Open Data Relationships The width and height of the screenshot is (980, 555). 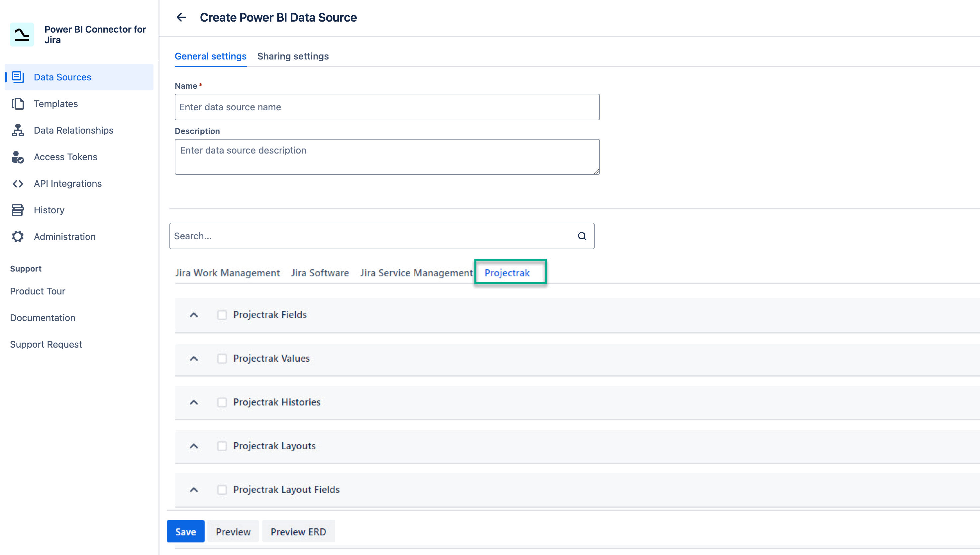[x=73, y=130]
